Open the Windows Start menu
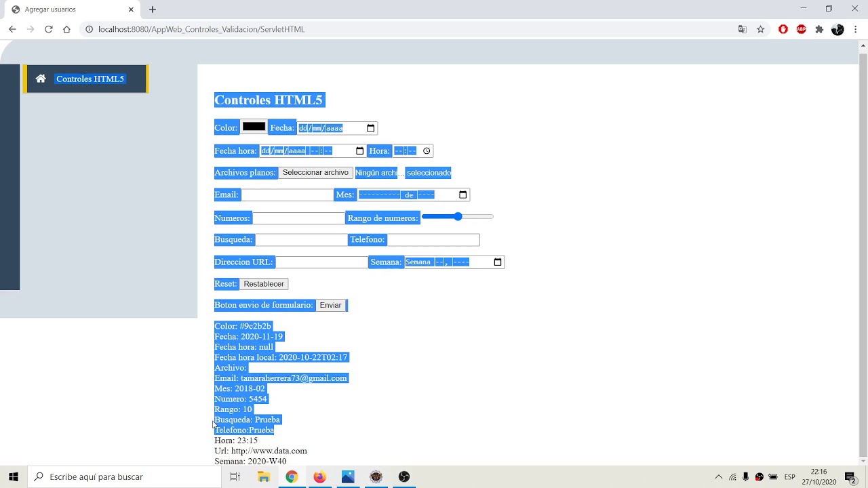868x488 pixels. point(14,476)
